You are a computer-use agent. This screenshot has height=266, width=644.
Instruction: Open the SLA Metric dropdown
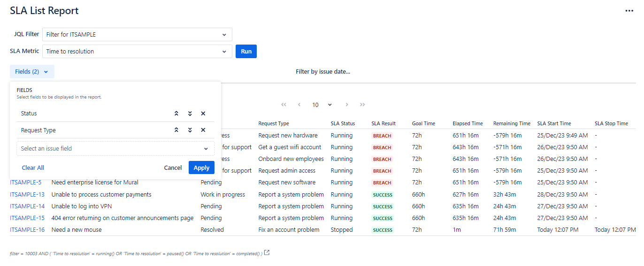(x=137, y=52)
